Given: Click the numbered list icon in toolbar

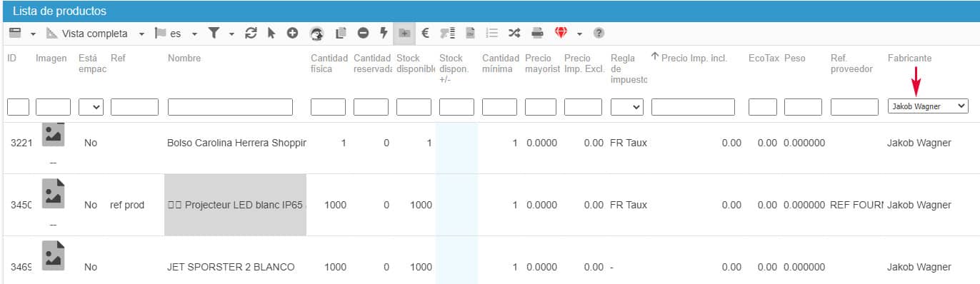Looking at the screenshot, I should point(491,33).
